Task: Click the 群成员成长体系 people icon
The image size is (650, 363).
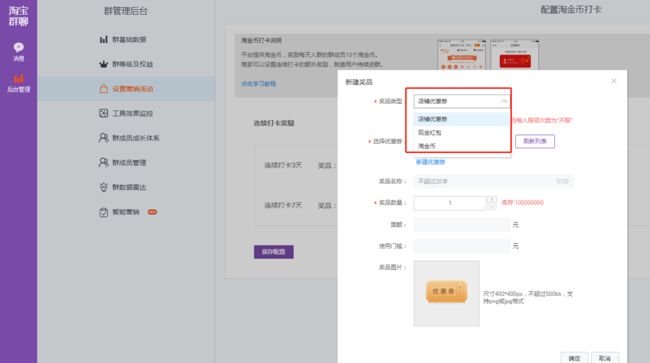Action: point(104,138)
